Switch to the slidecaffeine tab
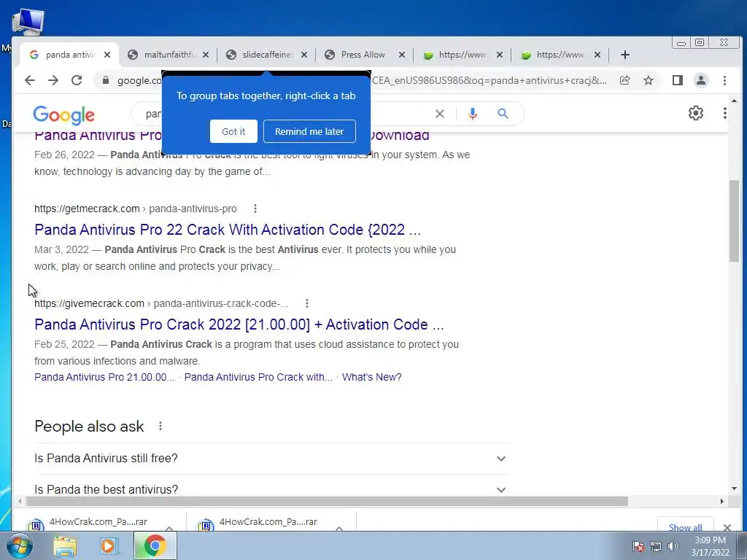 coord(267,55)
